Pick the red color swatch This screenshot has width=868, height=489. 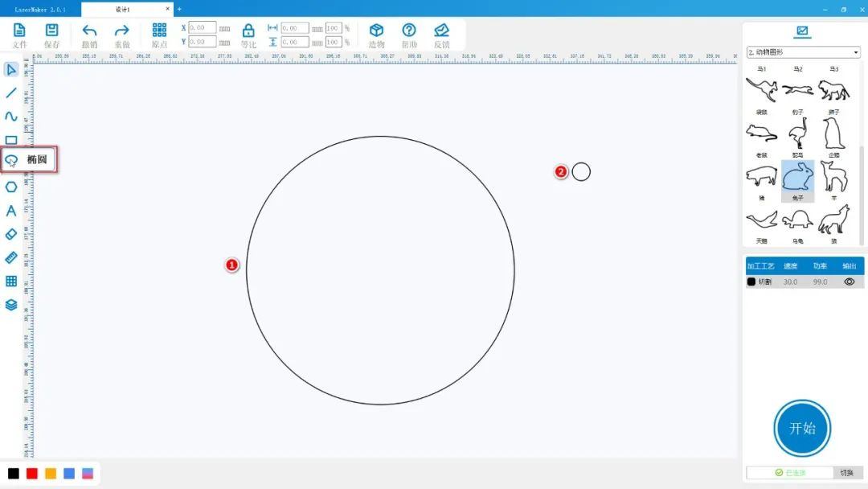(32, 474)
